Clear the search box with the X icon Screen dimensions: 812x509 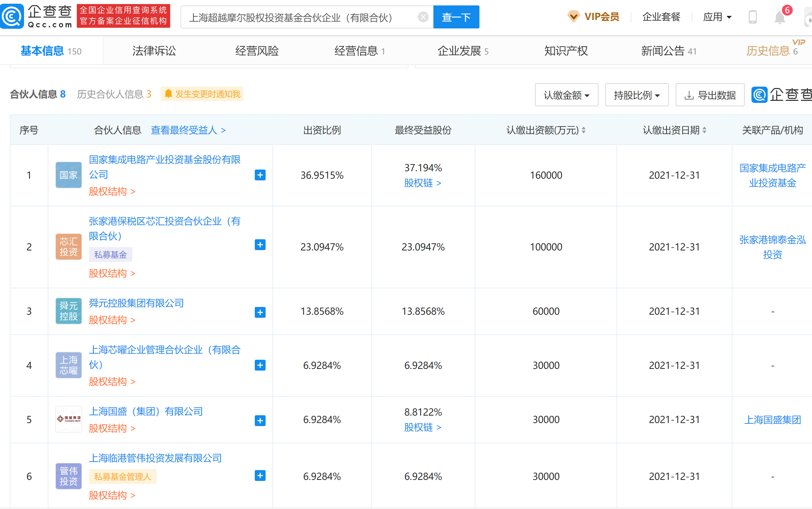coord(423,17)
